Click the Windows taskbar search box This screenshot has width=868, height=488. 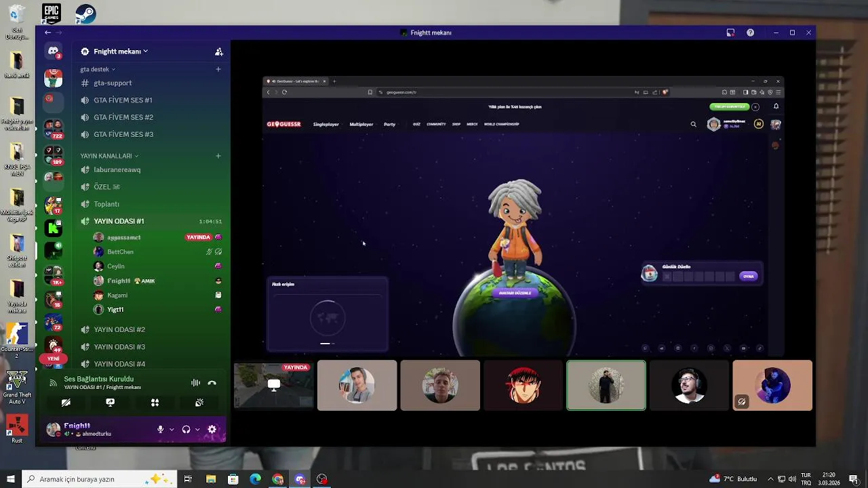(x=100, y=479)
